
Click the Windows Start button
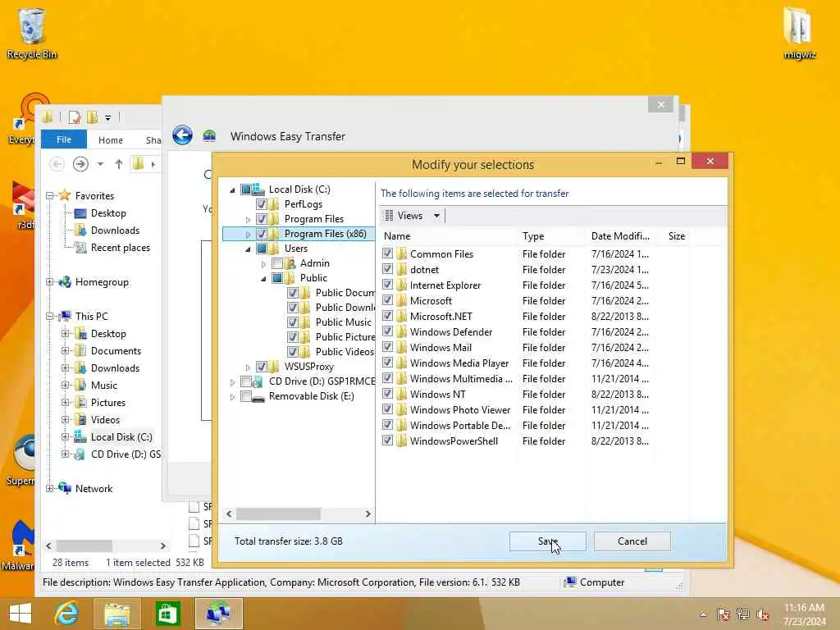click(21, 614)
